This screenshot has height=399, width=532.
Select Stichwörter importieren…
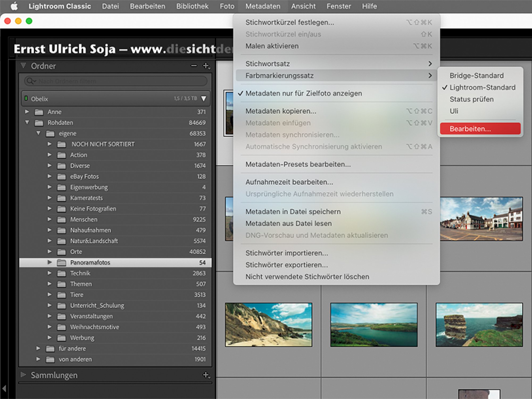pos(336,253)
